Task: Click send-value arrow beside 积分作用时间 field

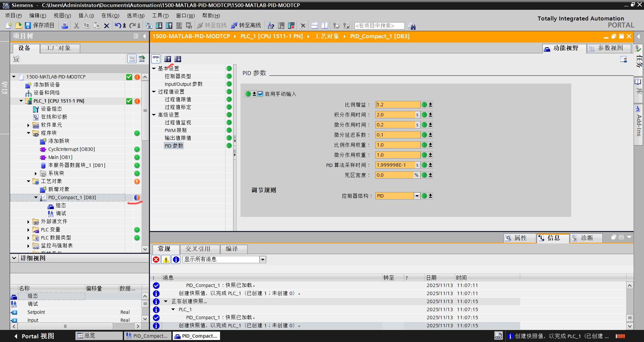Action: point(430,115)
